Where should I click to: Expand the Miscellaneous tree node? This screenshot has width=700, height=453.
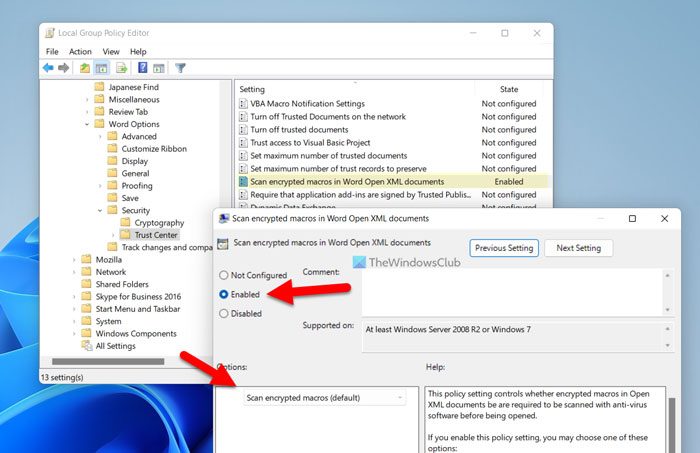coord(87,100)
